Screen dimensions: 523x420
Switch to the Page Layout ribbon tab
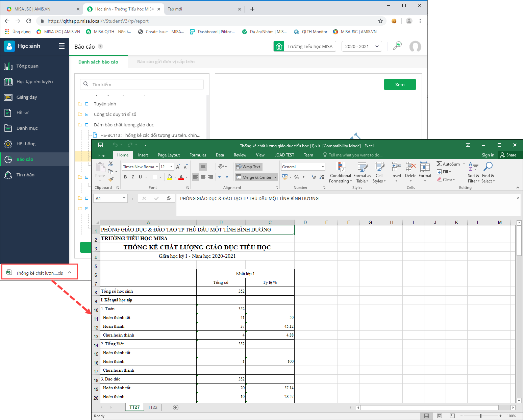[169, 155]
